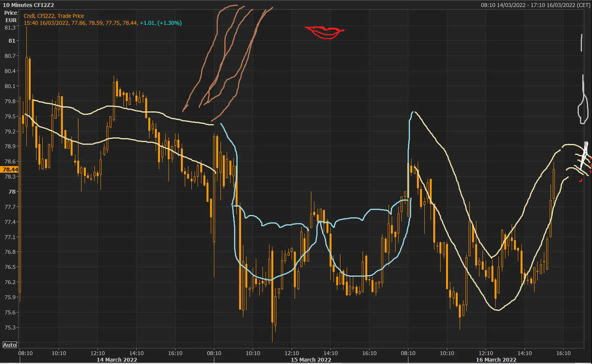The height and width of the screenshot is (364, 592).
Task: Click the 16:10 time label for 16 March
Action: 564,353
